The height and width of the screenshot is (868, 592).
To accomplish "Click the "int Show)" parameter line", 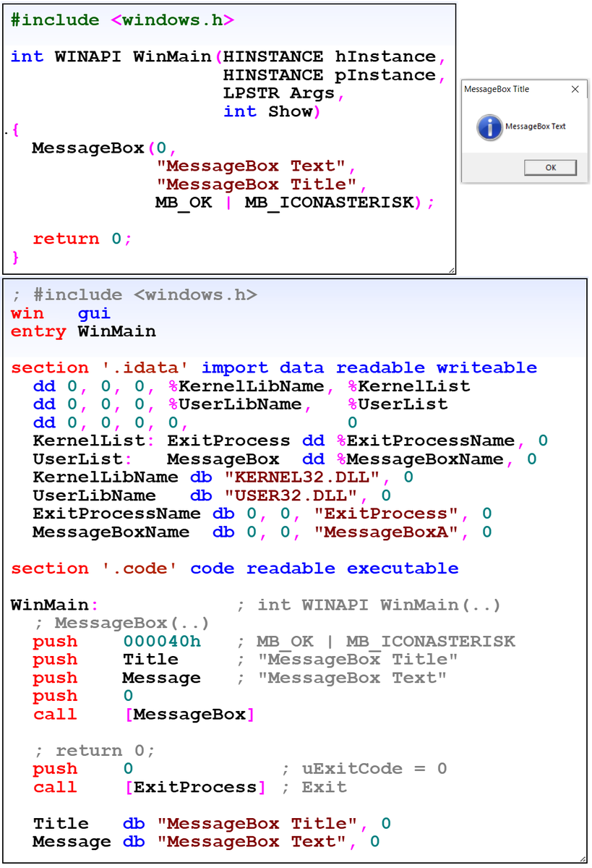I will click(272, 112).
